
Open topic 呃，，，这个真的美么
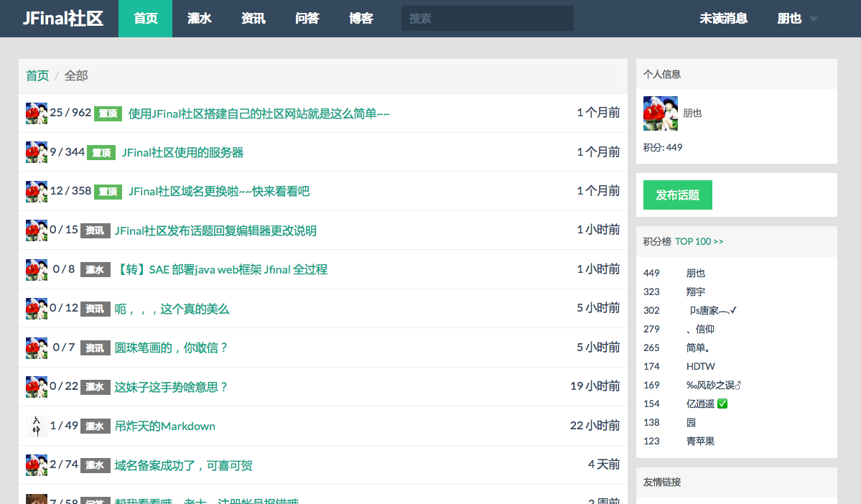(x=172, y=309)
